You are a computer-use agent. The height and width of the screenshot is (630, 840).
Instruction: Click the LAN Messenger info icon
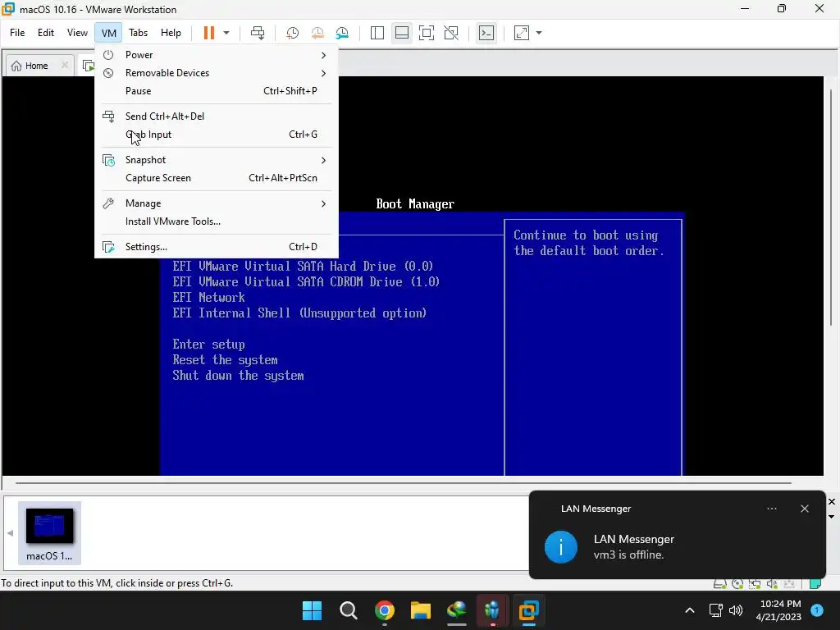pos(561,547)
